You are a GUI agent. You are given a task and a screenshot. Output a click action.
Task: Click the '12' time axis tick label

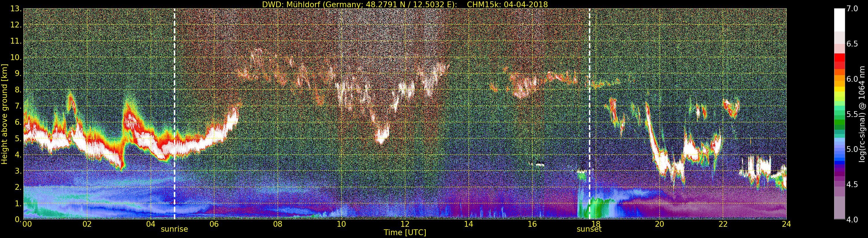(x=405, y=224)
